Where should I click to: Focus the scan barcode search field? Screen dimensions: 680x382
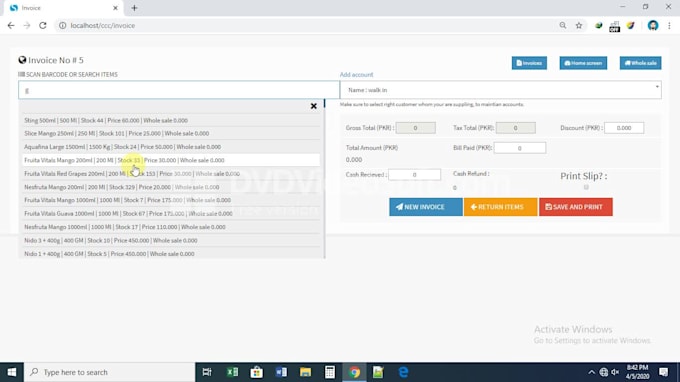[x=179, y=90]
